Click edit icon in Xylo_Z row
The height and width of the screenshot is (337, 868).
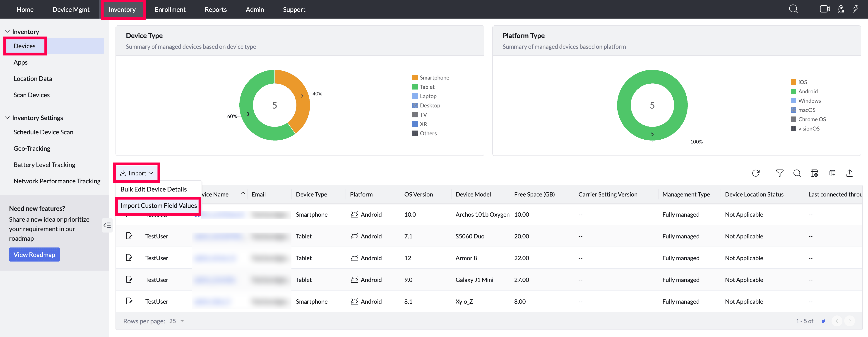[129, 301]
